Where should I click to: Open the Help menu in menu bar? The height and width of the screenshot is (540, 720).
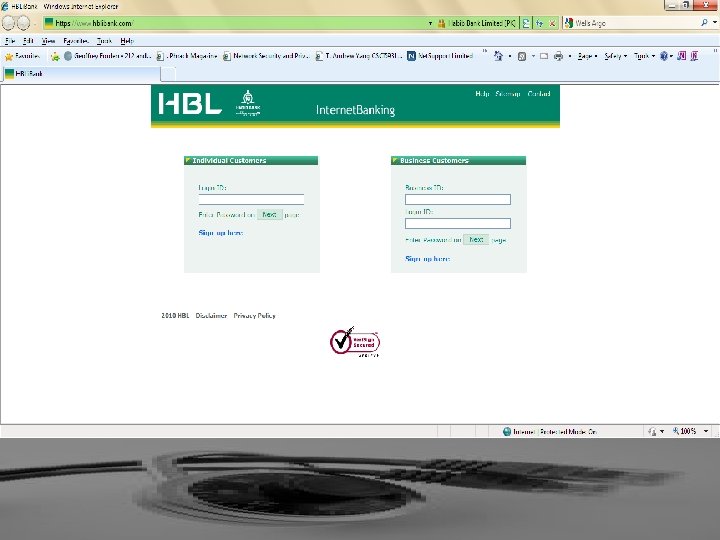127,41
